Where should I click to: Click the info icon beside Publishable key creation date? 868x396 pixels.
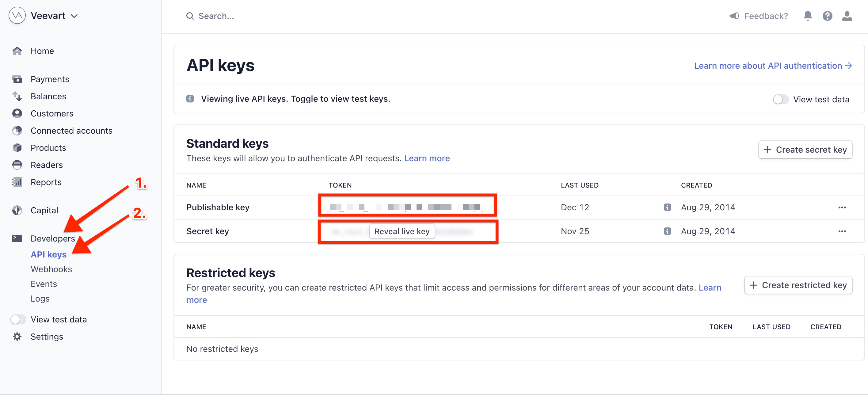(x=667, y=207)
